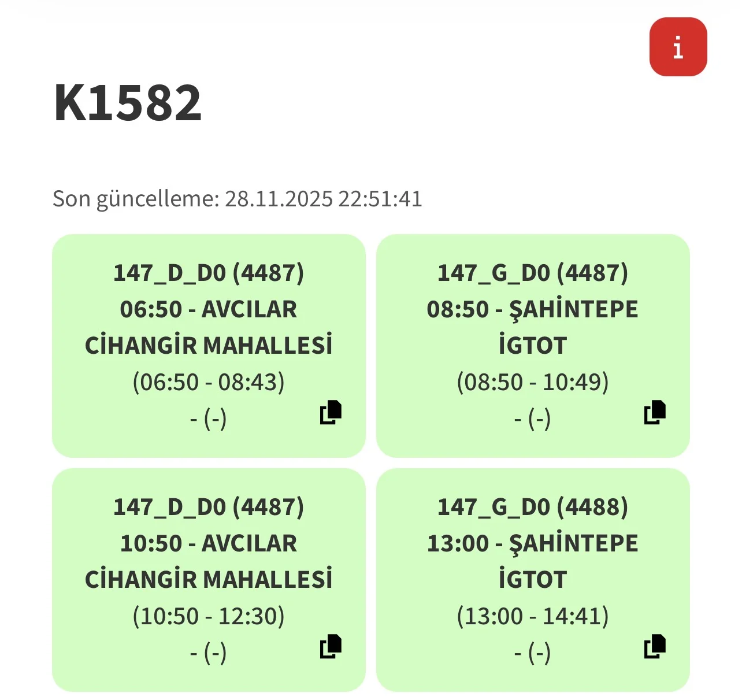742x700 pixels.
Task: Copy the 13:00 Şahintepe trip details
Action: [655, 646]
